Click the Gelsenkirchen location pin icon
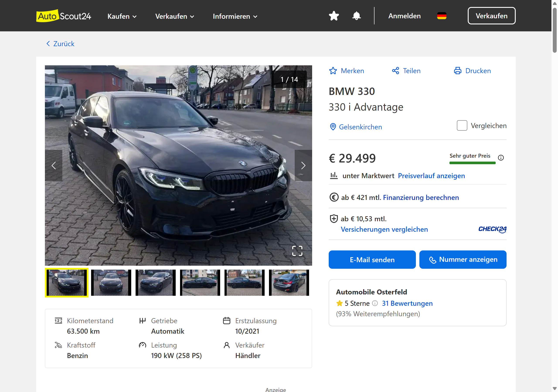The height and width of the screenshot is (392, 558). [333, 127]
